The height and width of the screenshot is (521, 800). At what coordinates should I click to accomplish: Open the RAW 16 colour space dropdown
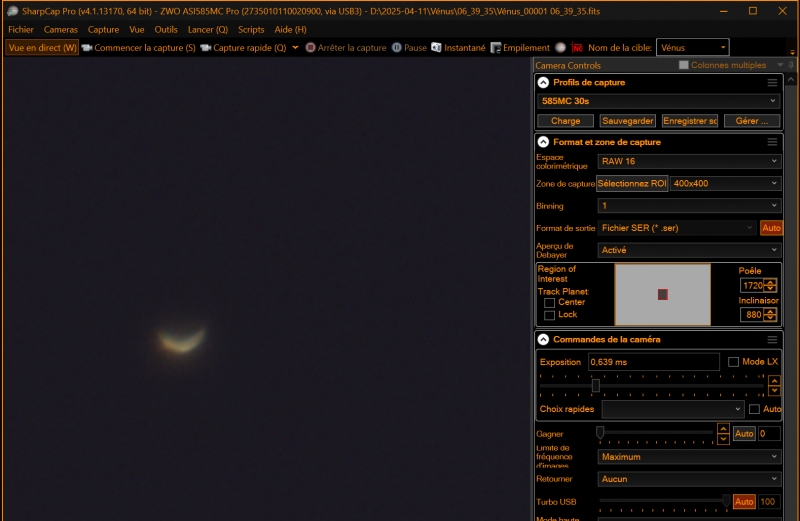click(689, 161)
